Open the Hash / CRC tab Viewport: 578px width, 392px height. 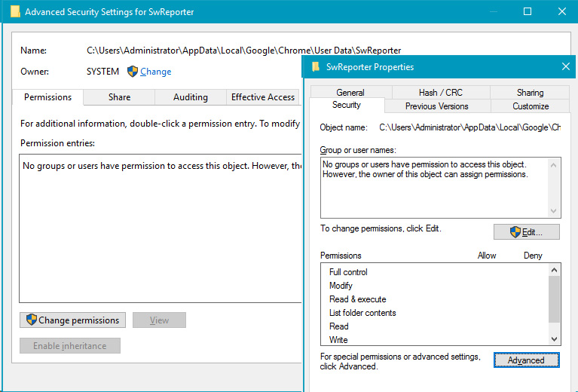[441, 92]
